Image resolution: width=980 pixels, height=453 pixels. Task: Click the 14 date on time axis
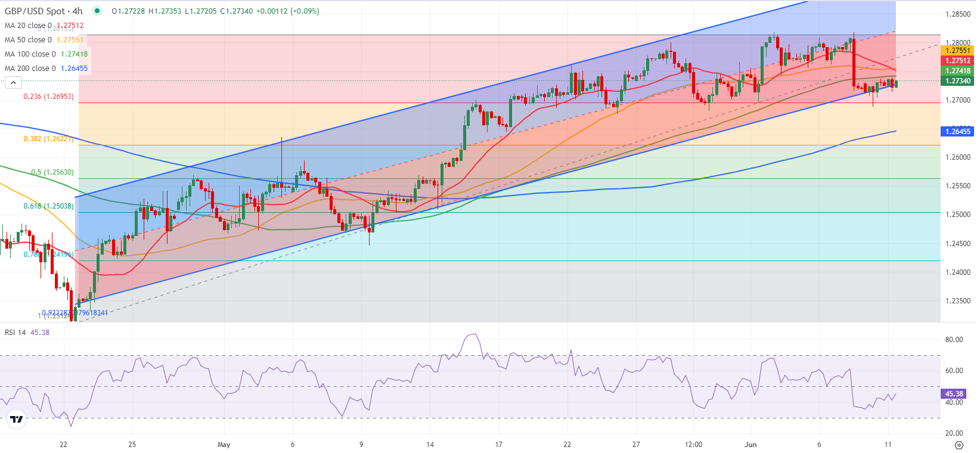click(x=430, y=445)
